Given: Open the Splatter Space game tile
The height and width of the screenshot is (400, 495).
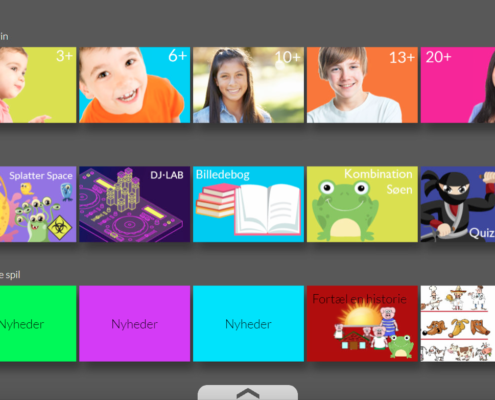Looking at the screenshot, I should coord(38,204).
